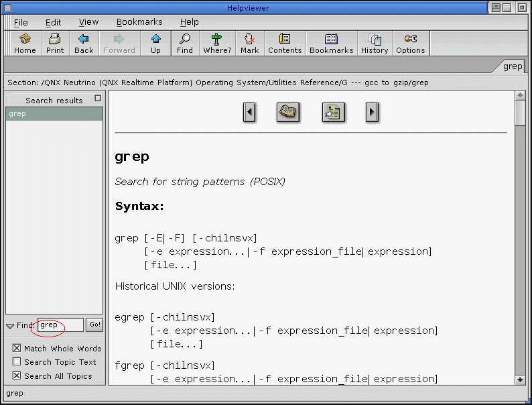Open the File menu
The image size is (532, 405).
click(21, 22)
